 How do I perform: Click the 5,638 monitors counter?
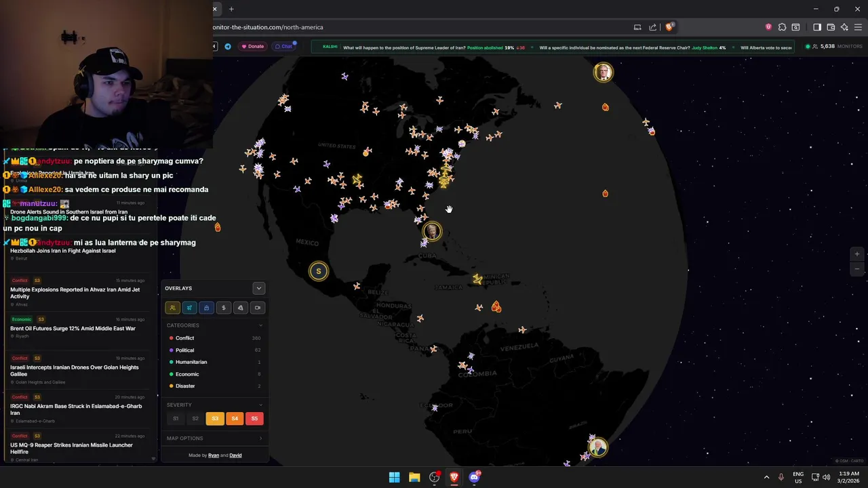coord(833,47)
